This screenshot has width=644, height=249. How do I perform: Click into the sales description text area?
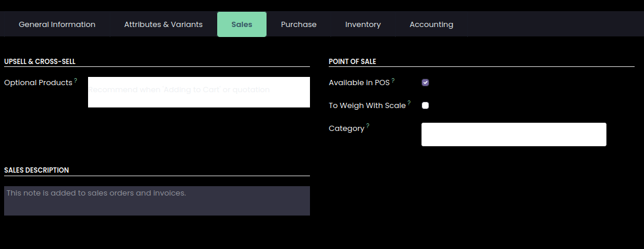point(157,201)
